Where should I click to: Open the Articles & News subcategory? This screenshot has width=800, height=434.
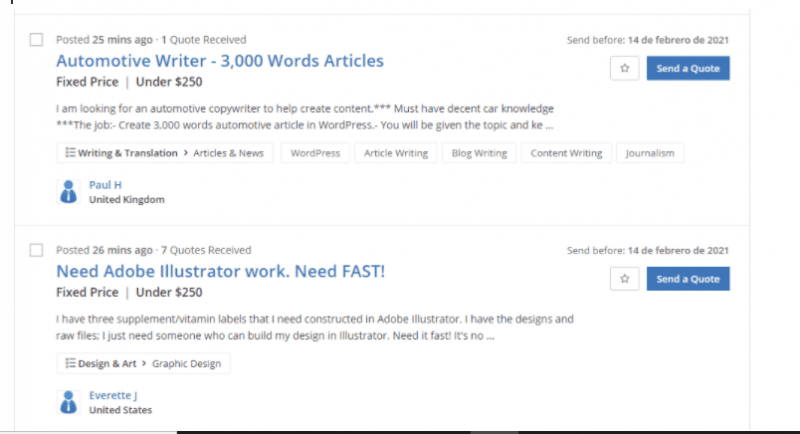point(228,153)
